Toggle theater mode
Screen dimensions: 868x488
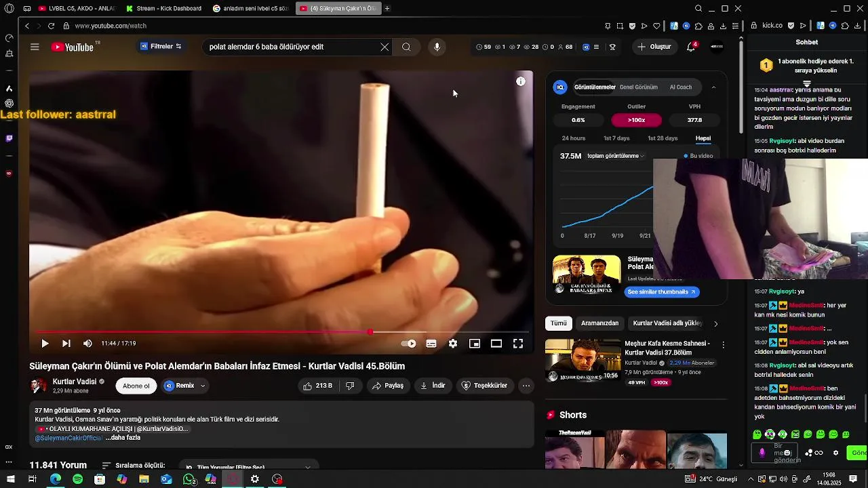(496, 344)
